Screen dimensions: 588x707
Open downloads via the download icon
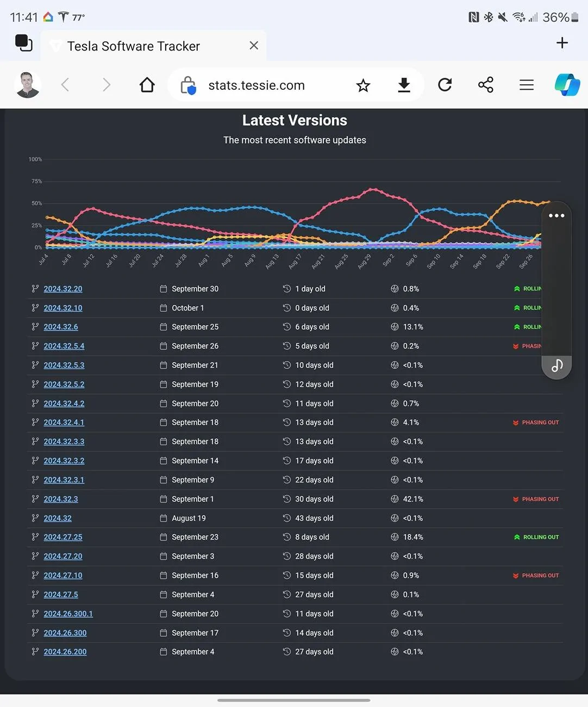click(404, 85)
